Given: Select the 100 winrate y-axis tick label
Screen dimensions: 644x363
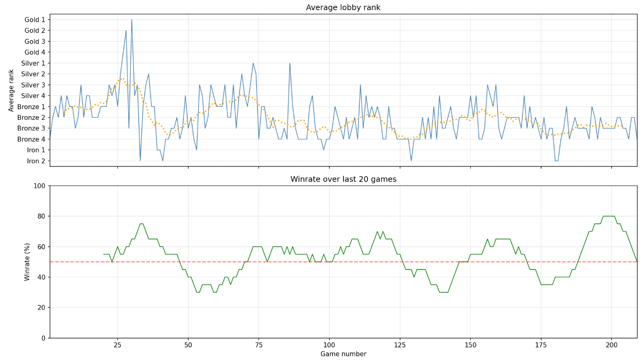Looking at the screenshot, I should [39, 186].
